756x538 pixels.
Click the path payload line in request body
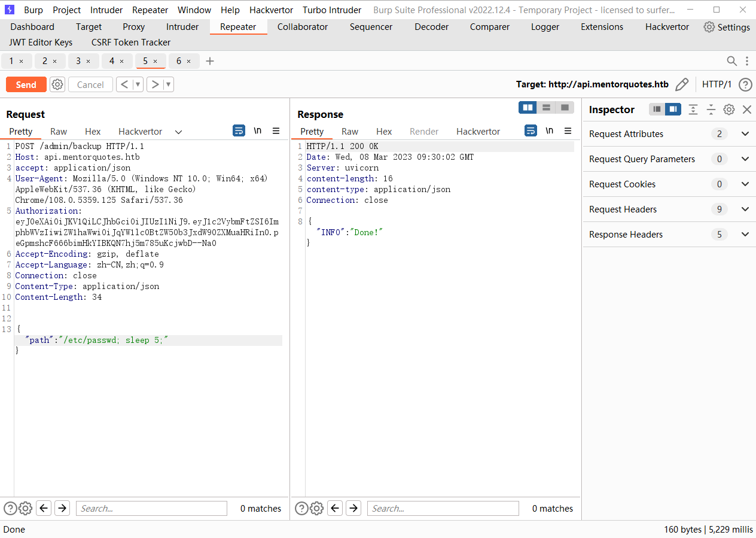pos(148,340)
